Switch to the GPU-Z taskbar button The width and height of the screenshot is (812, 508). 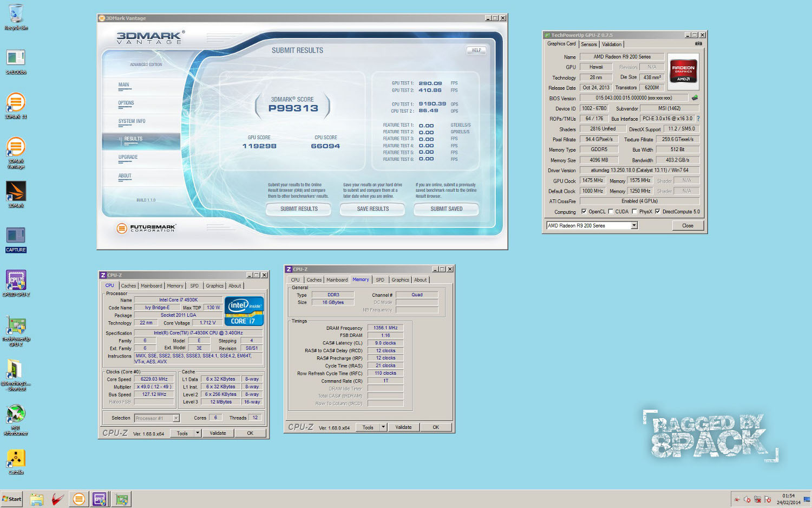(x=122, y=499)
